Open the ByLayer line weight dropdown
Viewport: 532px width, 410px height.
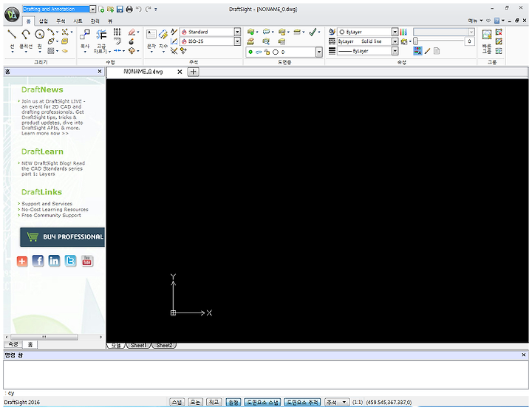(395, 51)
